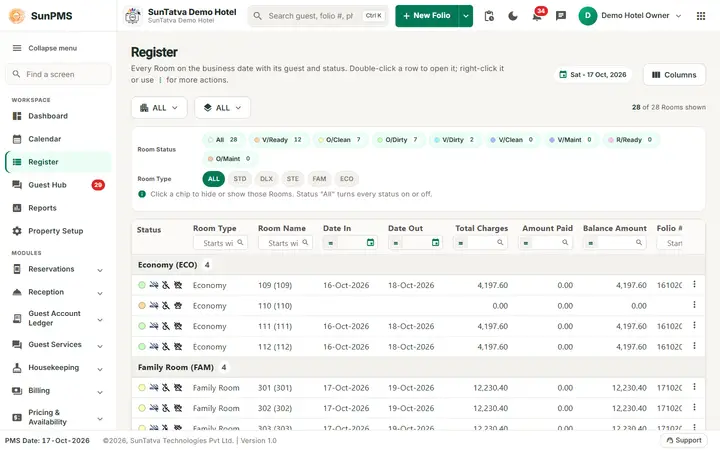The width and height of the screenshot is (720, 450).
Task: Click the Family Room (FAM) group header
Action: [418, 367]
